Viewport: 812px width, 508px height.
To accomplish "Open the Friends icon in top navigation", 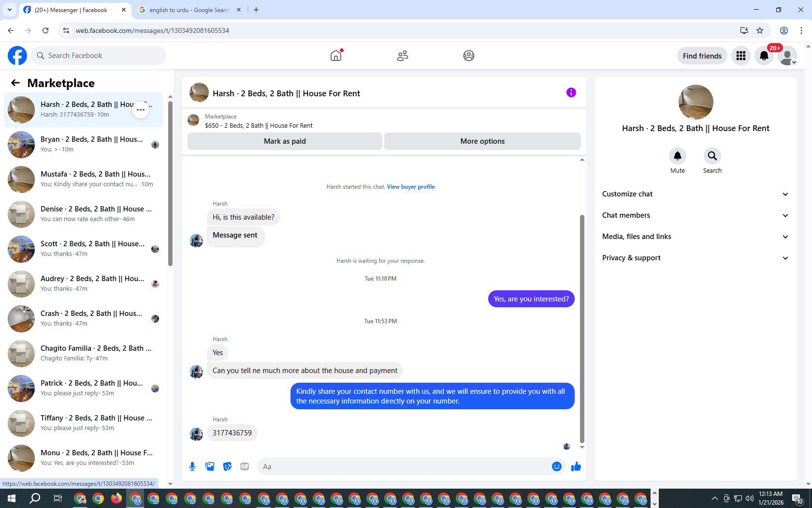I will pos(403,56).
